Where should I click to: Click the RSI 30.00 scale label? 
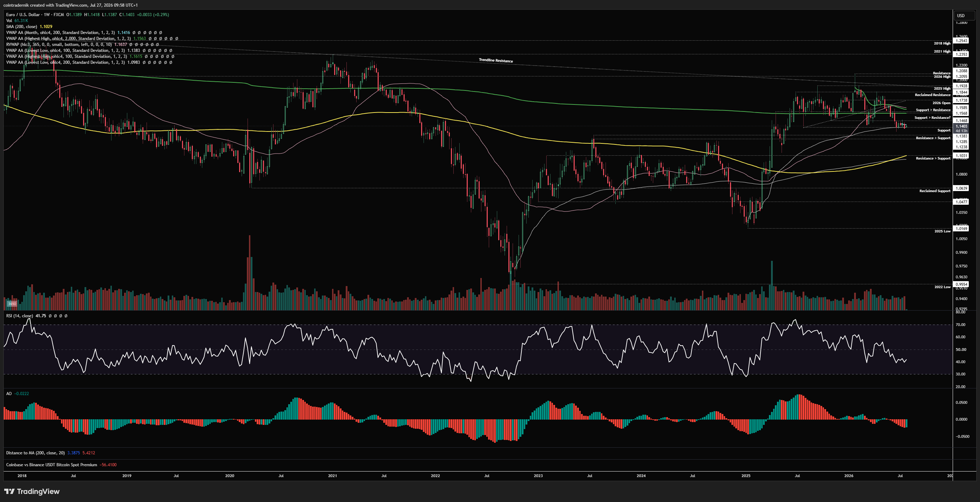(x=961, y=374)
